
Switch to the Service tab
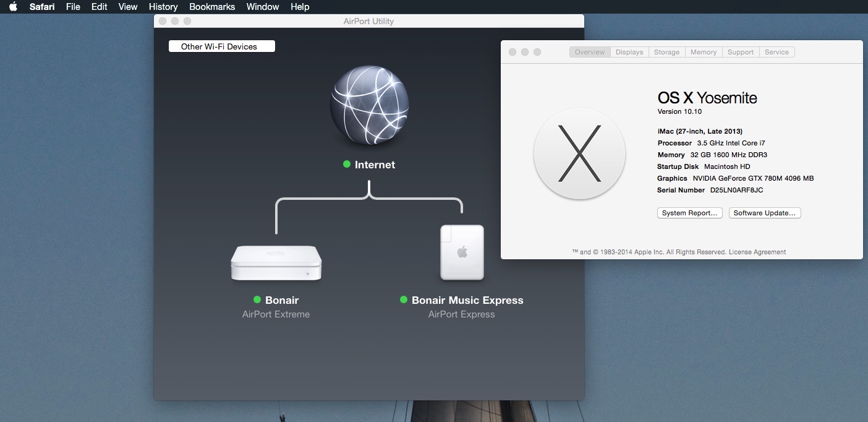click(777, 52)
